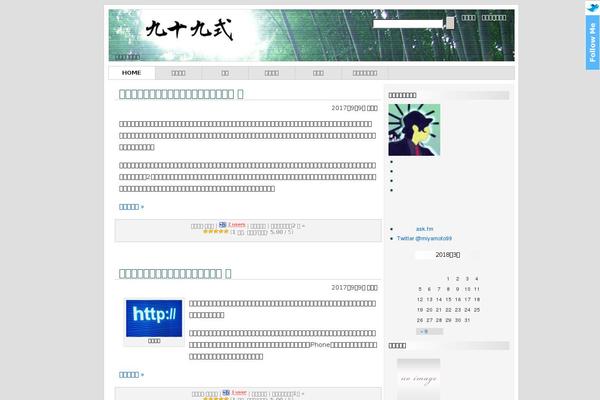Open the Twitter @miyamoto99 link
Viewport: 600px width, 400px height.
[x=424, y=238]
